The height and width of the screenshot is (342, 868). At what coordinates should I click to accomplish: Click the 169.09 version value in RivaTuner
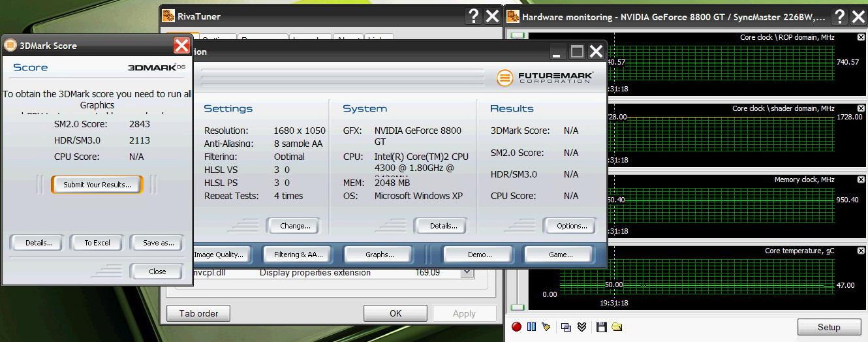pyautogui.click(x=427, y=272)
